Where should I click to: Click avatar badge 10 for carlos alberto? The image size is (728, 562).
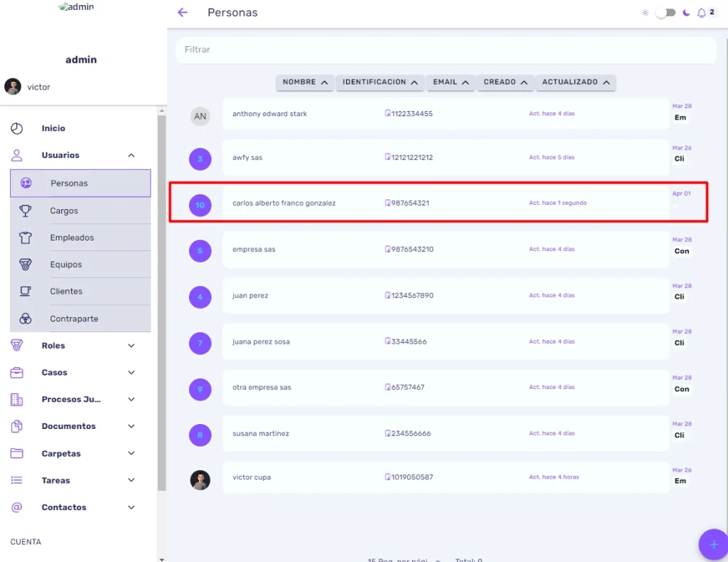click(200, 206)
